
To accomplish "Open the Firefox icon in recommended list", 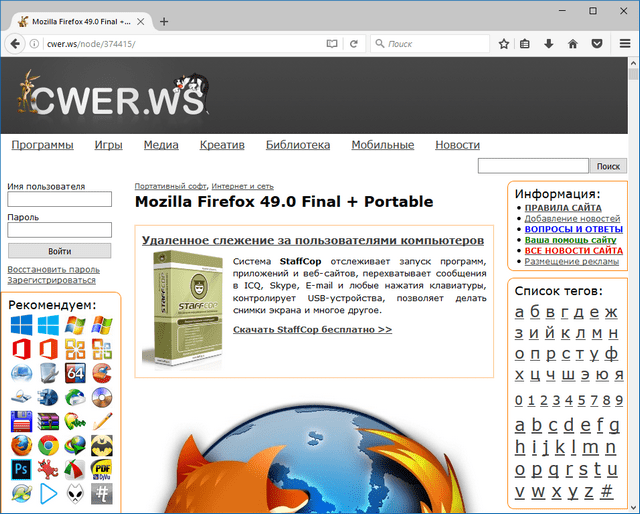I will [21, 445].
